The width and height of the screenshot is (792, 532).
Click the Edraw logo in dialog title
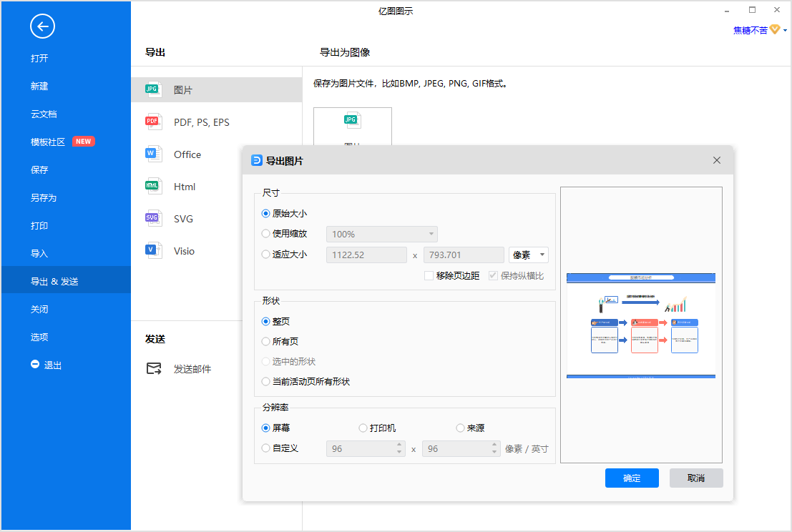[257, 160]
